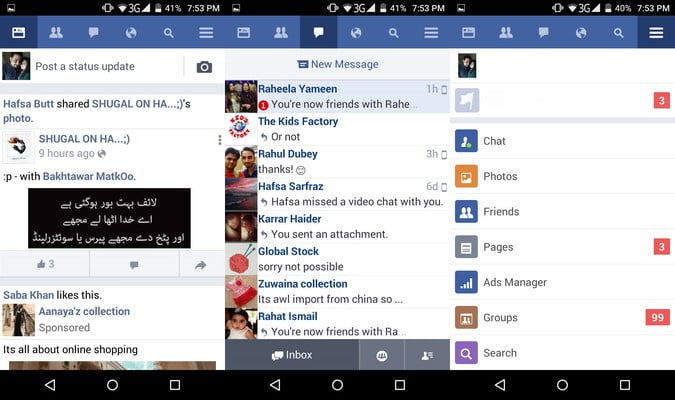Open SHUGAL ON HA page name in post header
The height and width of the screenshot is (400, 675).
coord(84,139)
